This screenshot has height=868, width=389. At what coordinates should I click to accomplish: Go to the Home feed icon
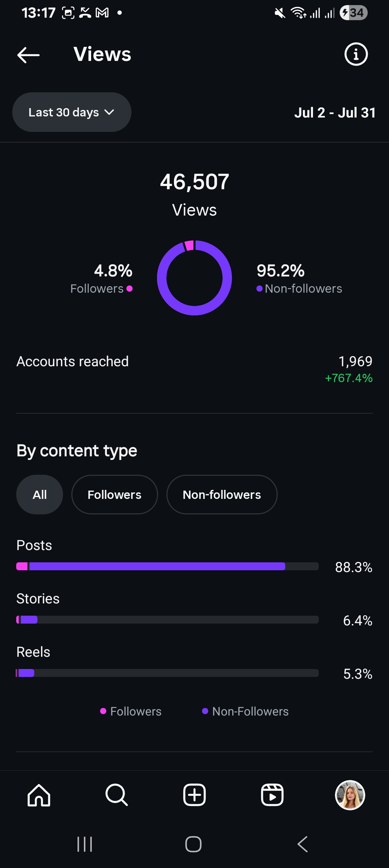[x=39, y=795]
